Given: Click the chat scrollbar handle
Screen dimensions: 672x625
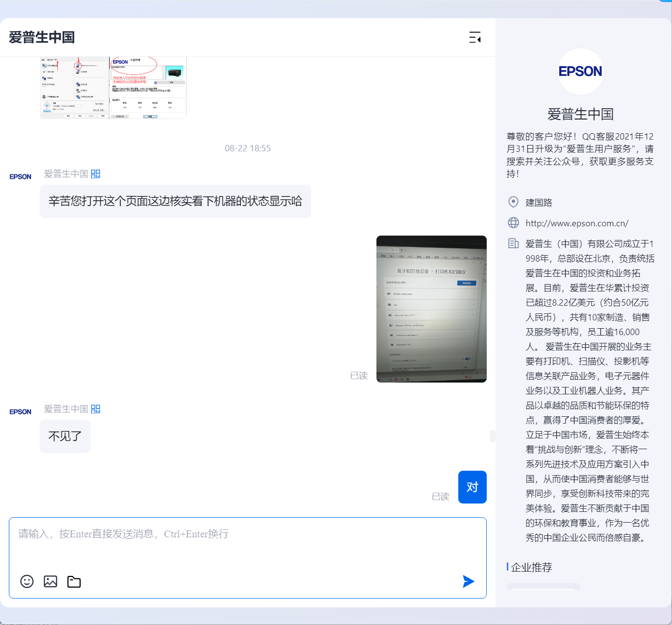Looking at the screenshot, I should click(492, 436).
